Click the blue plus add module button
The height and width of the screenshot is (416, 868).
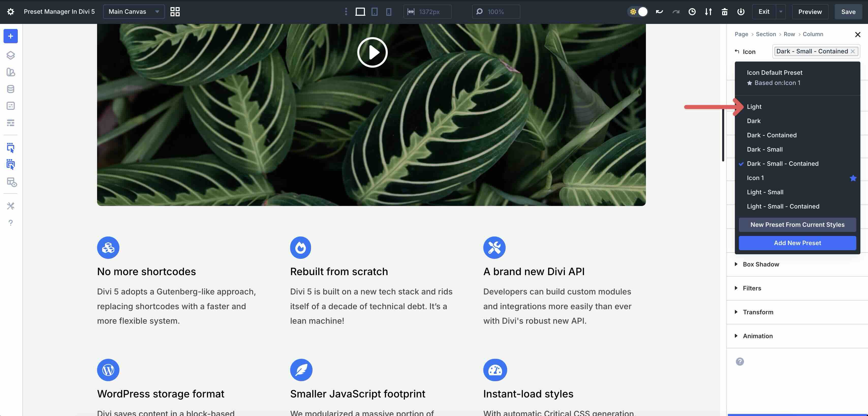click(x=10, y=36)
